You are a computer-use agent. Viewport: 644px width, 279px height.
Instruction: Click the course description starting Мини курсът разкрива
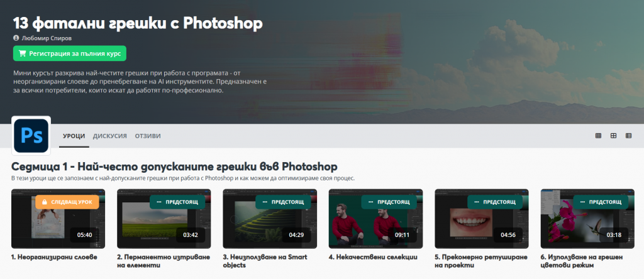(140, 82)
